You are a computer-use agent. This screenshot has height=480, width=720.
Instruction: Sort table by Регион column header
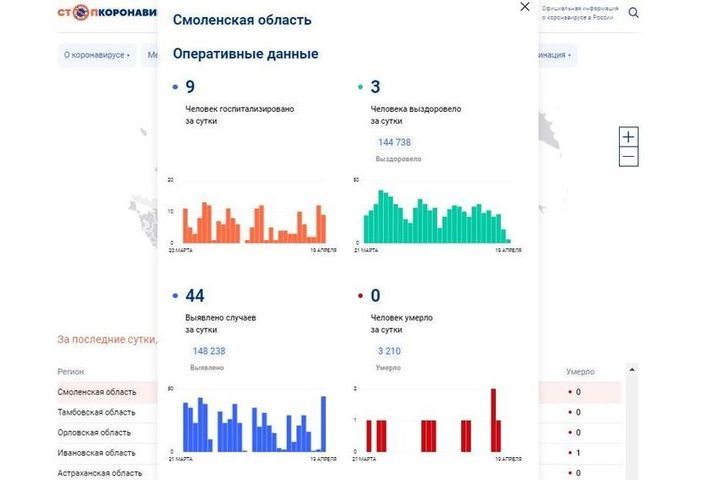tap(71, 371)
